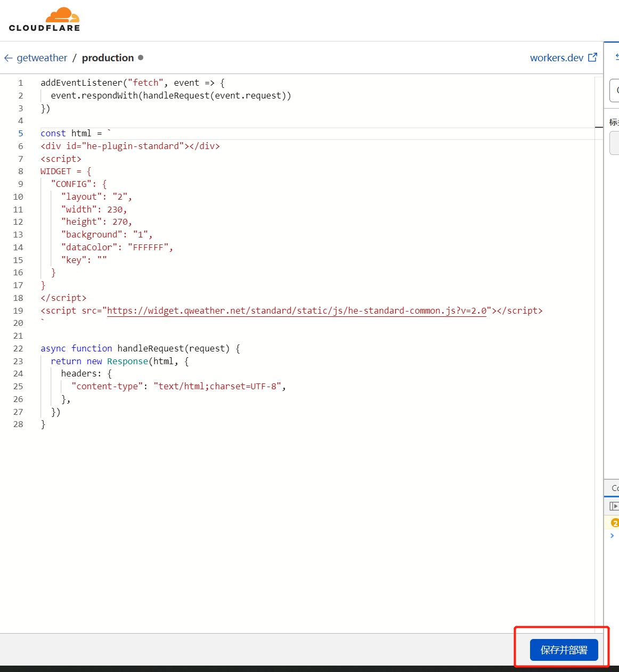Expand the WIDGET CONFIG object at line 9

pos(32,184)
